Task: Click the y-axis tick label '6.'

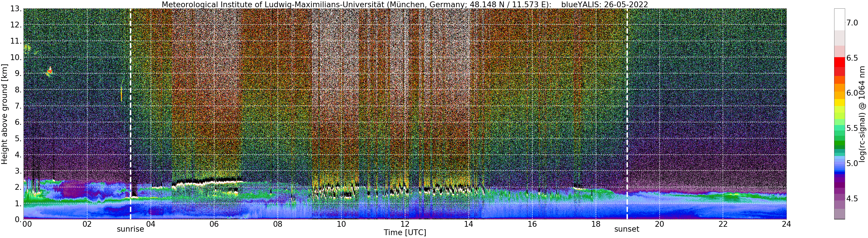Action: click(x=18, y=122)
